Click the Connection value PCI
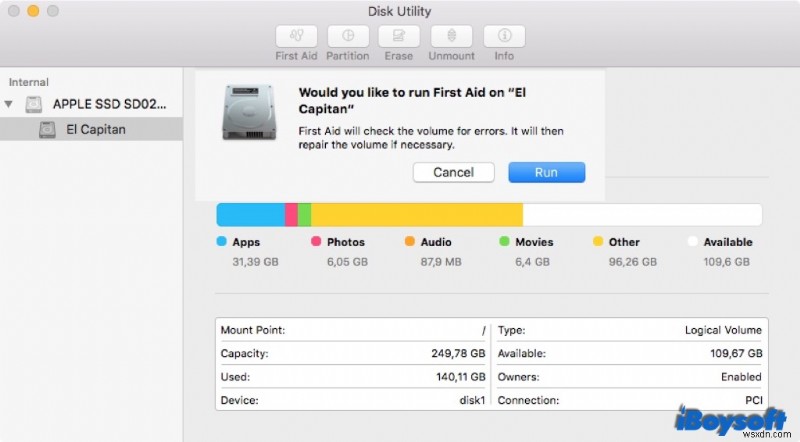Screen dimensions: 800x442 pos(754,400)
